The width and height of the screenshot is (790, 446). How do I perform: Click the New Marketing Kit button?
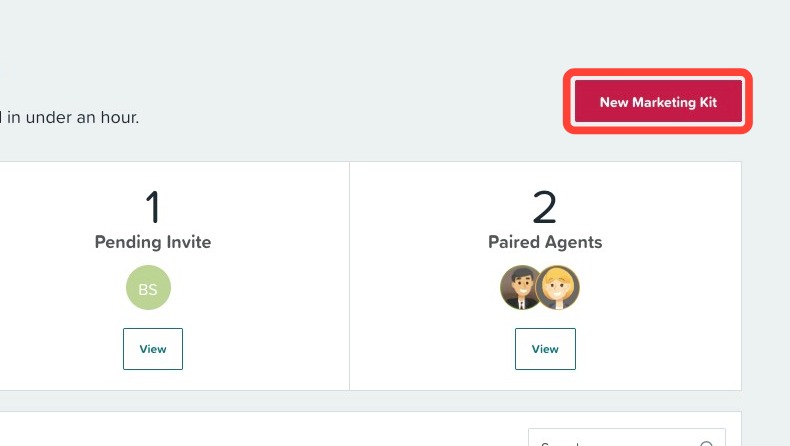[659, 101]
